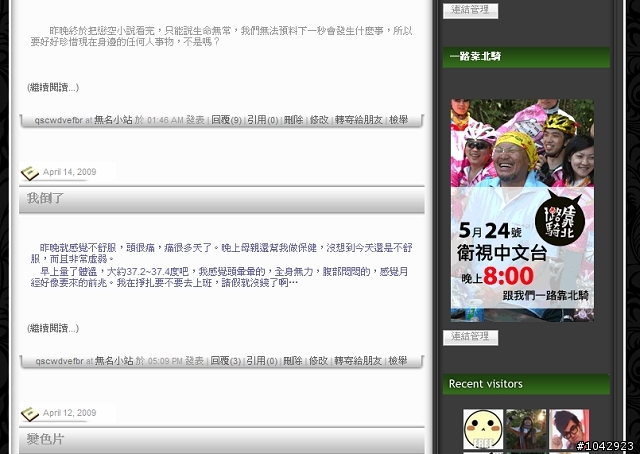Viewport: 640px width, 454px height.
Task: Open the post titled 我倒了
Action: tap(45, 198)
